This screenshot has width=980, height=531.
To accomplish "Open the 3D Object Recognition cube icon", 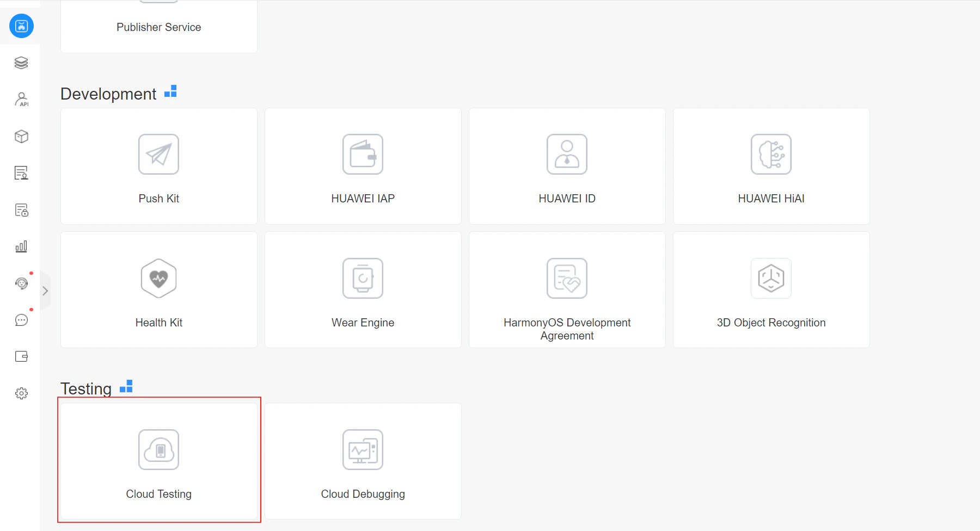I will 771,278.
